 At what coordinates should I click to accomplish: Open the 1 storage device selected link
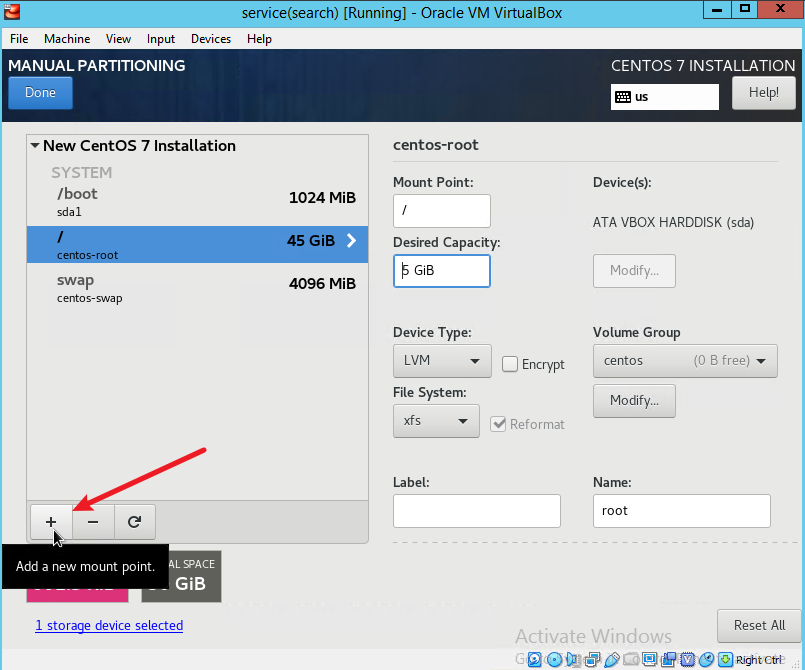[x=109, y=625]
